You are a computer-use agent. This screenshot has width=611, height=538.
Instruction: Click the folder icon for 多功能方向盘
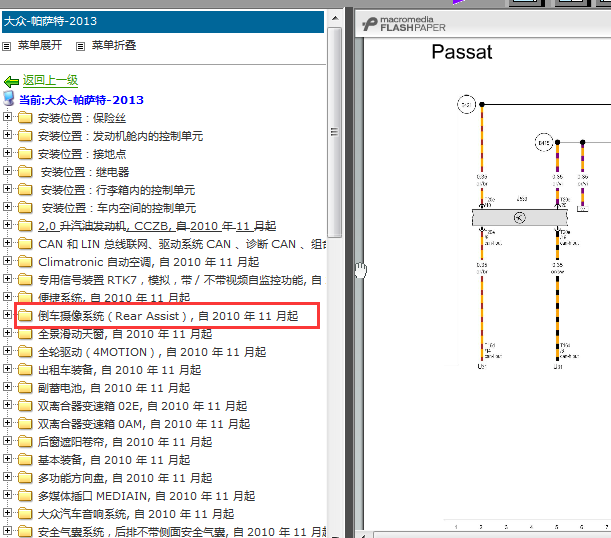[25, 477]
